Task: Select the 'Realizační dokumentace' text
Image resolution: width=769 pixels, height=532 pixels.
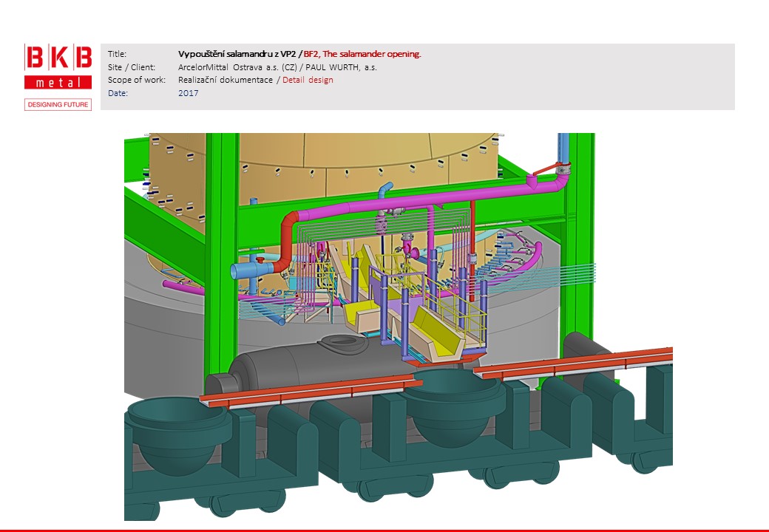Action: coord(226,80)
